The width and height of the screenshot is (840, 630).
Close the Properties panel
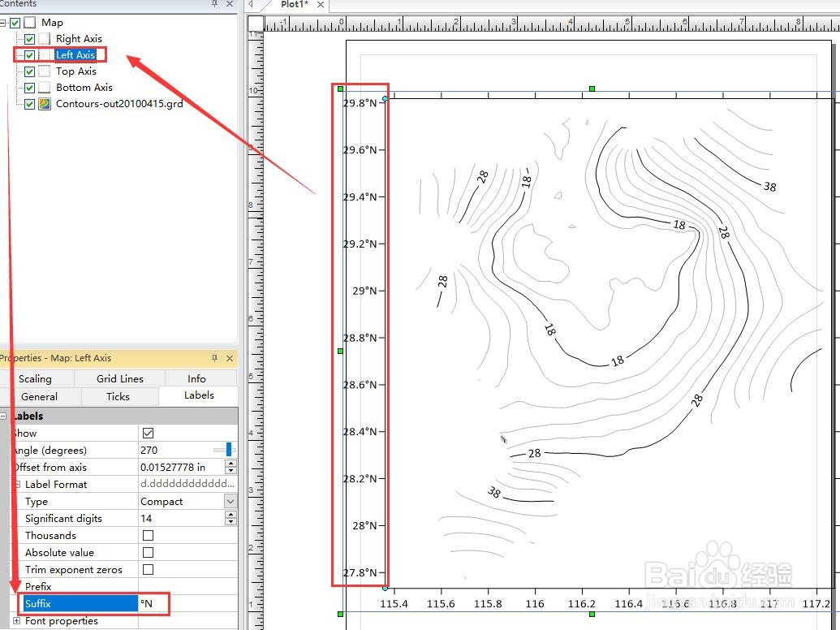coord(230,358)
